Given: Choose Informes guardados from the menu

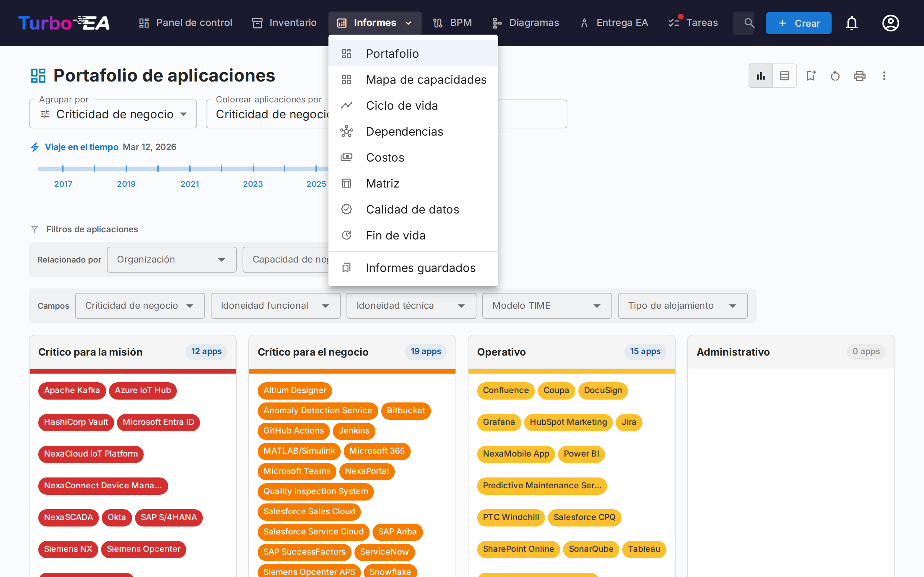Looking at the screenshot, I should click(x=420, y=268).
